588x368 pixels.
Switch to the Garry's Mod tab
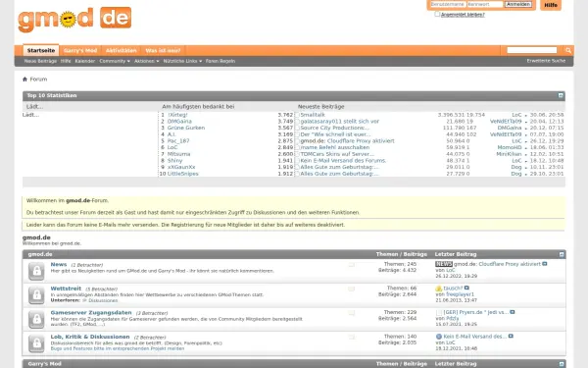coord(80,50)
